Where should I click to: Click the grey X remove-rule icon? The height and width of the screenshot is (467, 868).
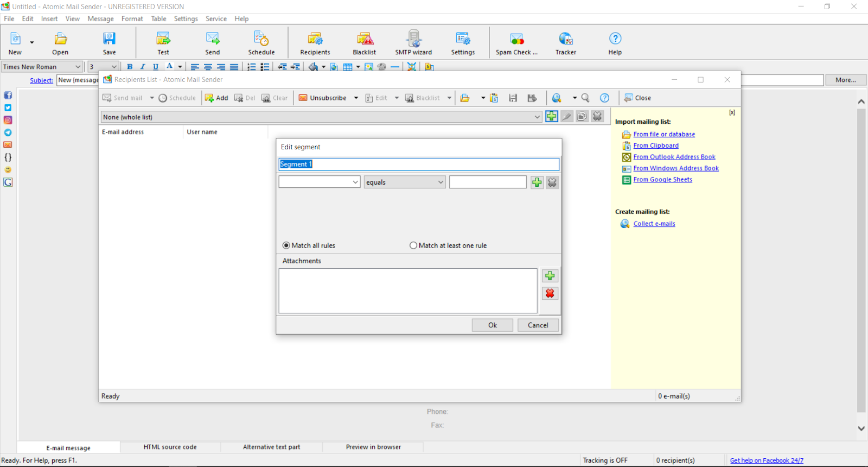point(552,182)
